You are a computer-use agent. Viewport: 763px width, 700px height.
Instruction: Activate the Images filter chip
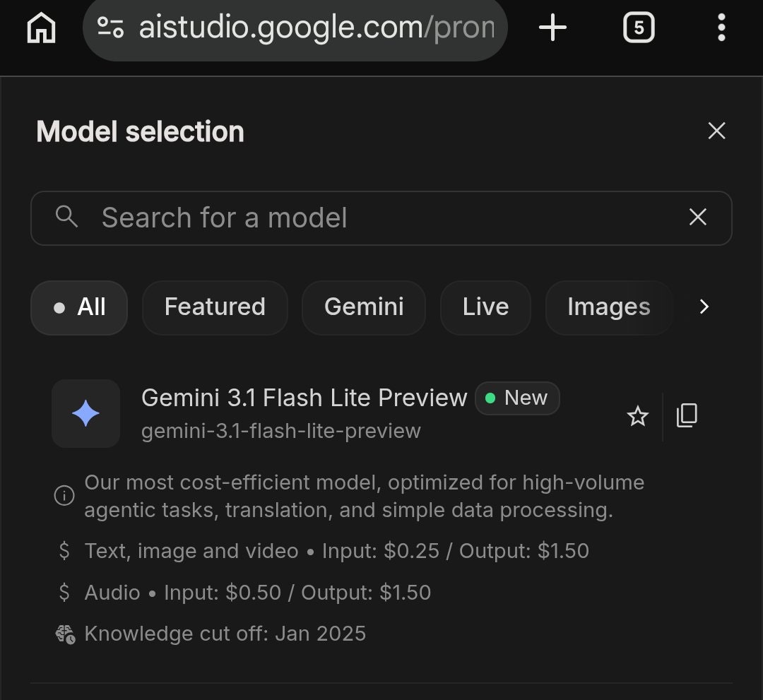[608, 307]
